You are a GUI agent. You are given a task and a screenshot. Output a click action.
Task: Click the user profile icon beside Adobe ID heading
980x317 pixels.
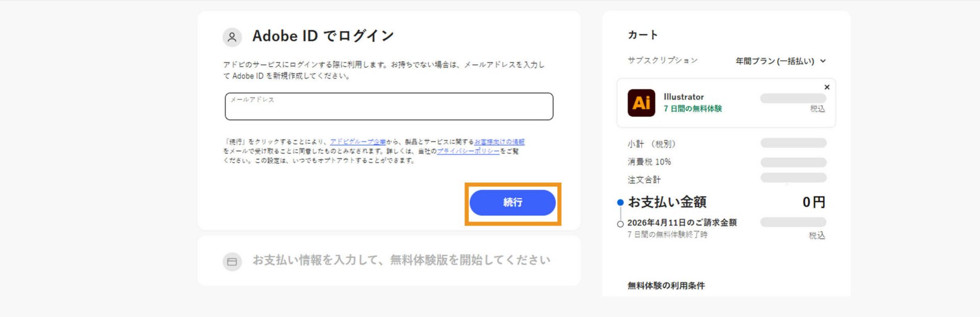[233, 36]
